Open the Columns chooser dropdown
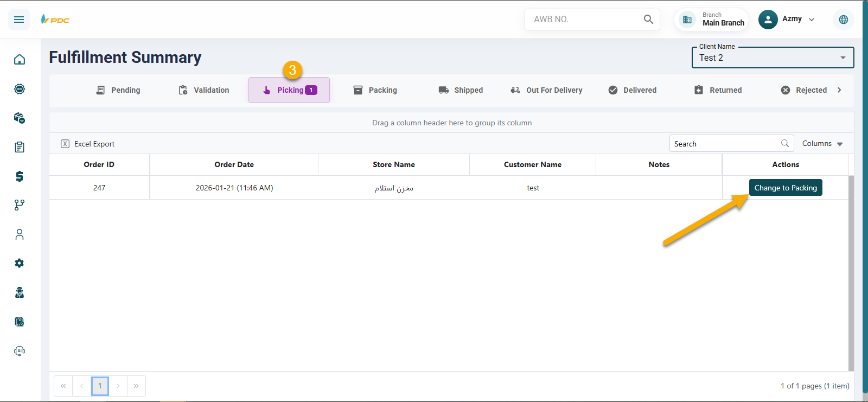The width and height of the screenshot is (868, 402). [822, 144]
